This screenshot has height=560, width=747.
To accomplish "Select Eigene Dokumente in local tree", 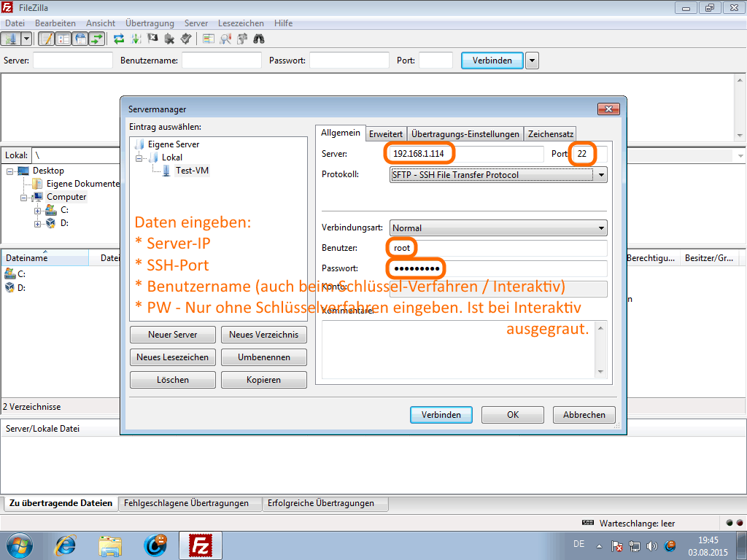I will pos(83,184).
